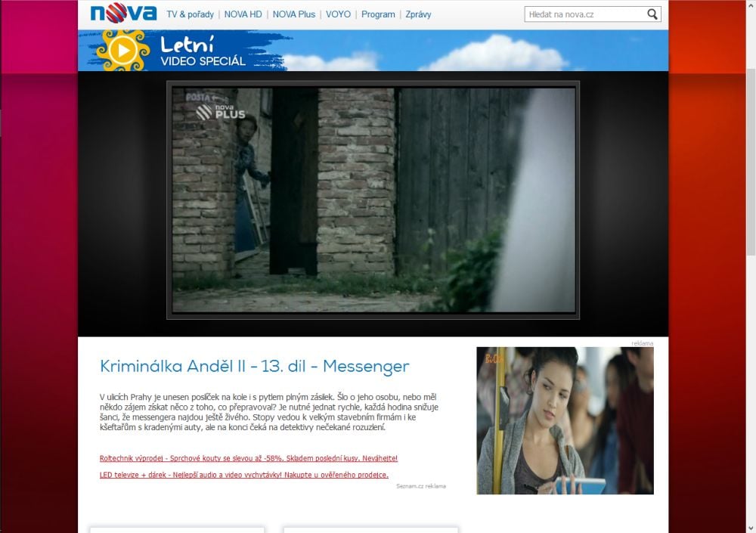Viewport: 756px width, 533px height.
Task: Click the scrollbar down arrow
Action: tap(750, 527)
